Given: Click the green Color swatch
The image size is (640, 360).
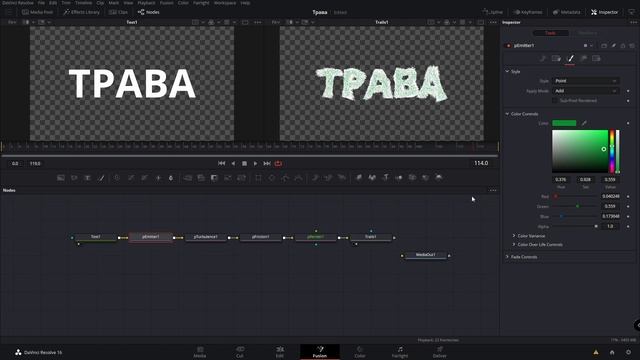Looking at the screenshot, I should (x=564, y=123).
